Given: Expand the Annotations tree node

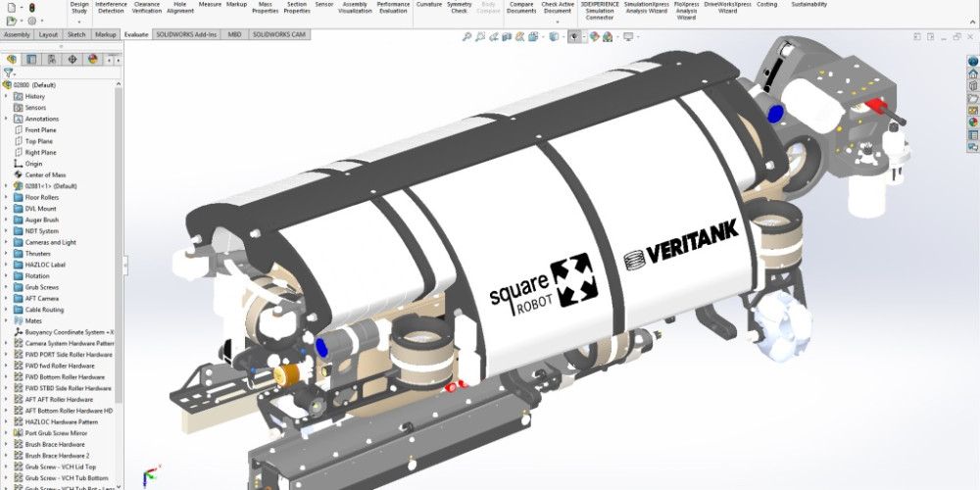Looking at the screenshot, I should tap(6, 119).
